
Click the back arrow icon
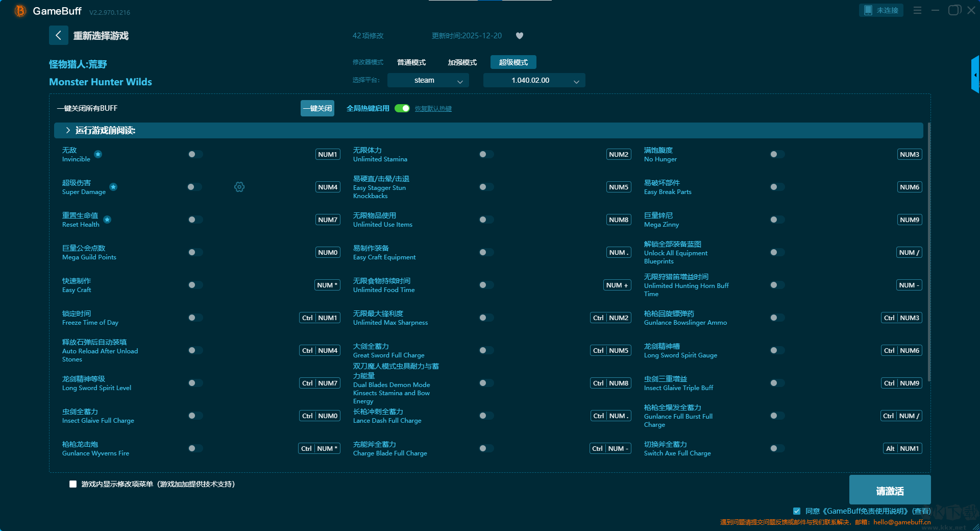tap(59, 35)
